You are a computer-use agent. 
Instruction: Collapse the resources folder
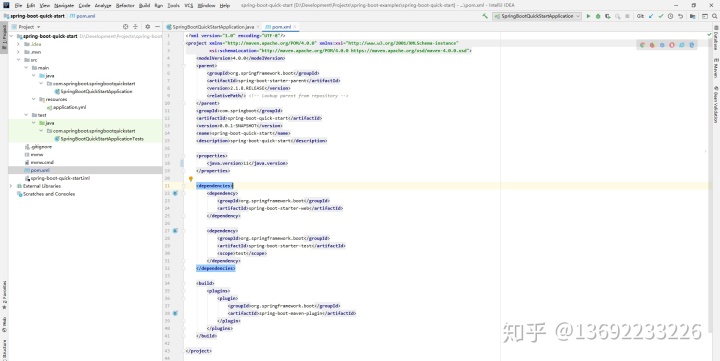[x=34, y=99]
